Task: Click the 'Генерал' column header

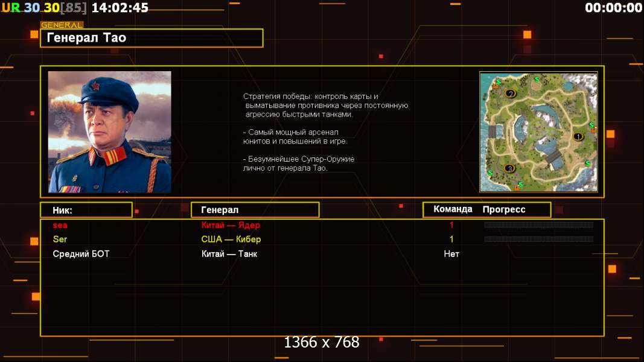Action: click(x=255, y=210)
